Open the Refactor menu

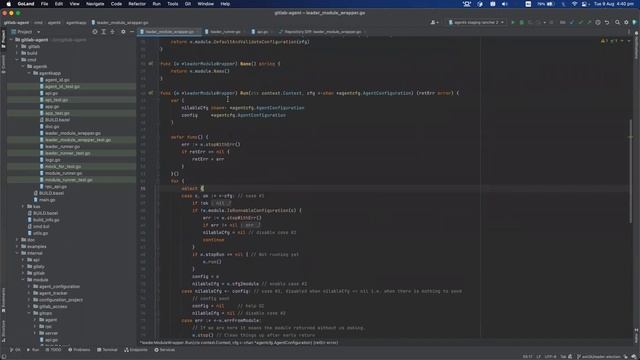click(137, 4)
